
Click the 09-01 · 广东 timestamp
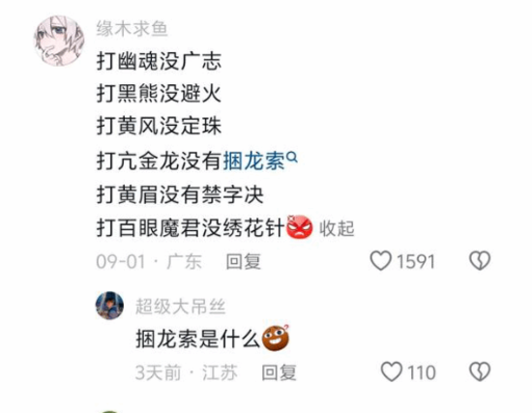pyautogui.click(x=149, y=262)
